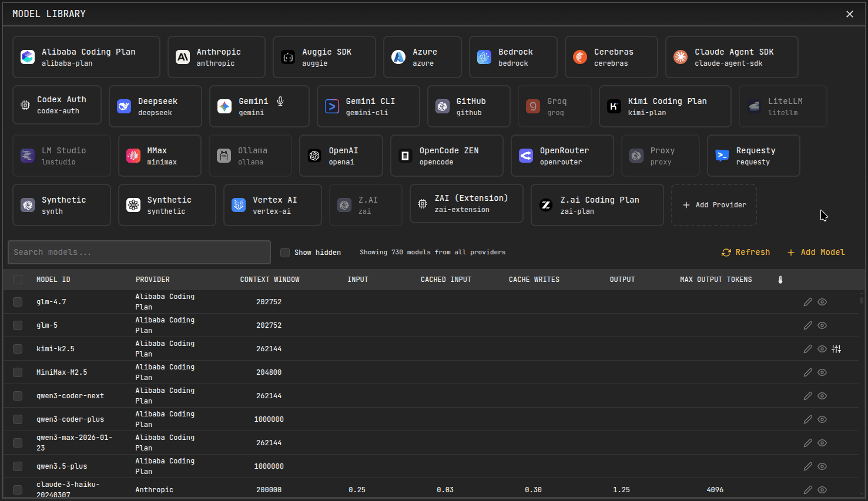Screen dimensions: 868x501
Task: Hide the glm-5 model using its eye icon
Action: click(822, 325)
